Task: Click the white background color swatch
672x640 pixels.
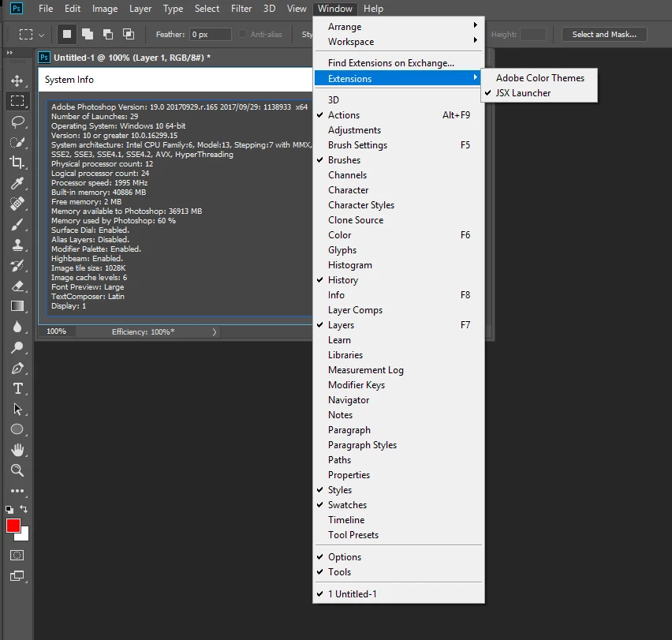Action: tap(24, 536)
